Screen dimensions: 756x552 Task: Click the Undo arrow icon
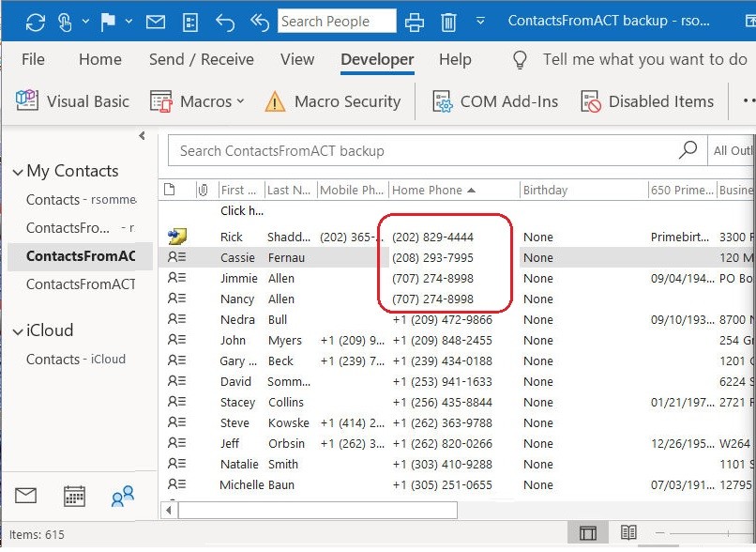point(225,23)
